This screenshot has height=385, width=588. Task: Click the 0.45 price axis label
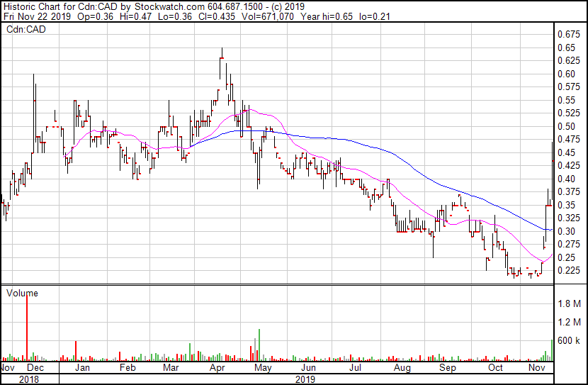566,152
